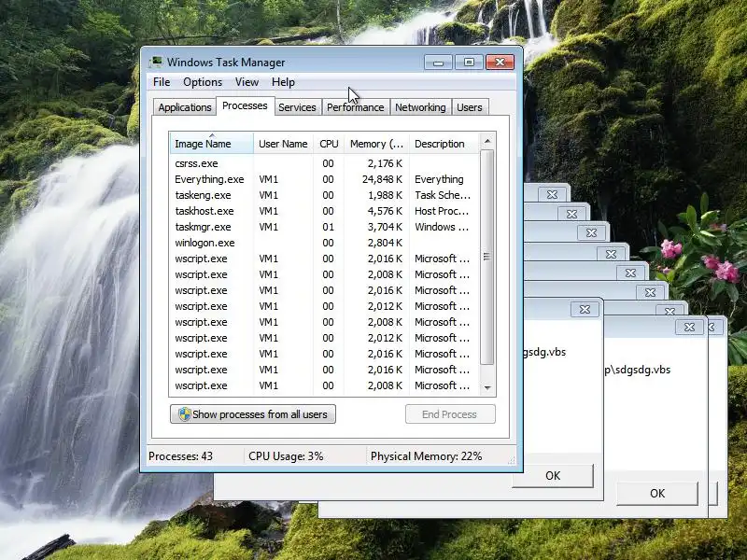Sort processes by Image Name column
Viewport: 747px width, 560px height.
[x=212, y=144]
